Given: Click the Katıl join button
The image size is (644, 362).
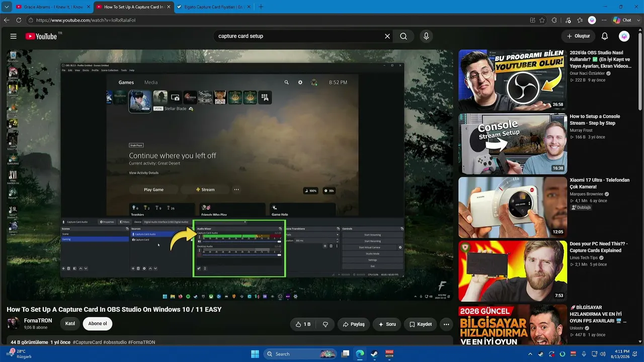Looking at the screenshot, I should click(70, 324).
